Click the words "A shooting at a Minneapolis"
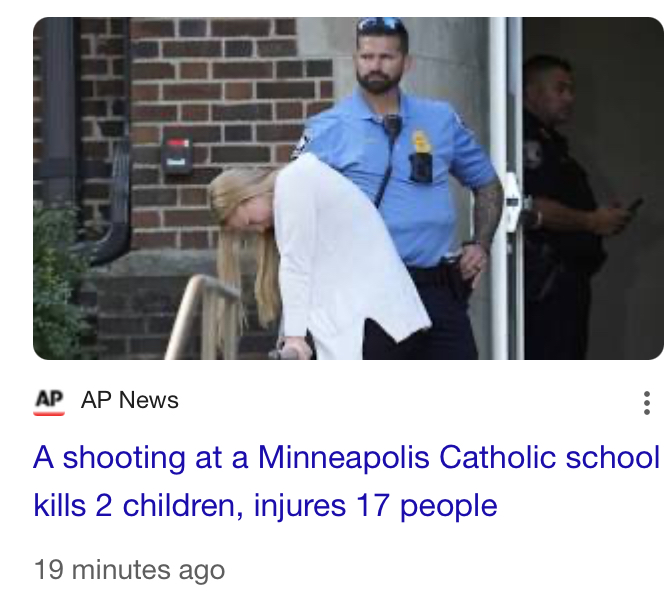Image resolution: width=672 pixels, height=591 pixels. click(x=231, y=457)
